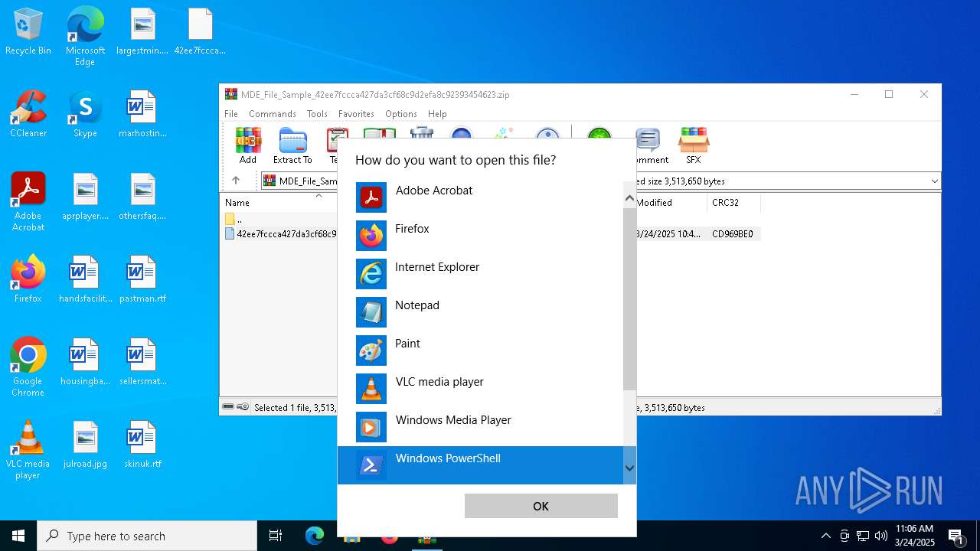Open Google Chrome desktop shortcut
980x551 pixels.
pyautogui.click(x=28, y=367)
